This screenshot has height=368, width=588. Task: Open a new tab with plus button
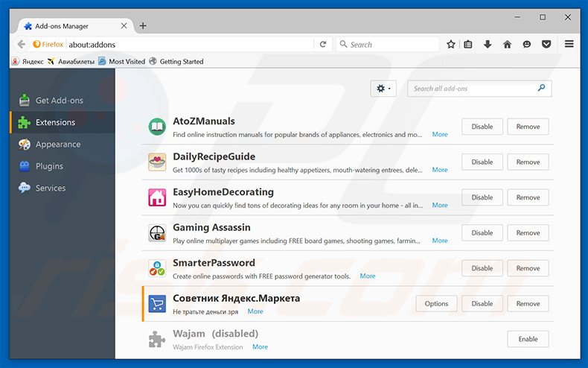[x=143, y=25]
